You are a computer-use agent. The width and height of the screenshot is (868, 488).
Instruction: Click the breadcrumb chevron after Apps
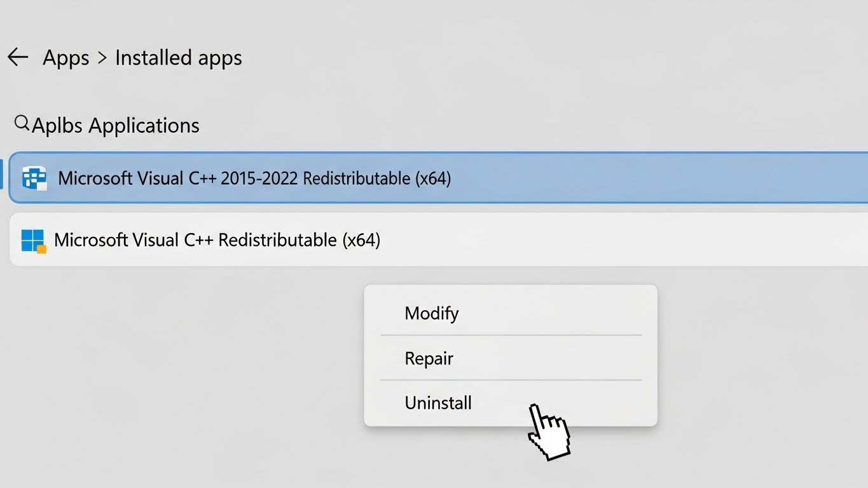pyautogui.click(x=102, y=58)
